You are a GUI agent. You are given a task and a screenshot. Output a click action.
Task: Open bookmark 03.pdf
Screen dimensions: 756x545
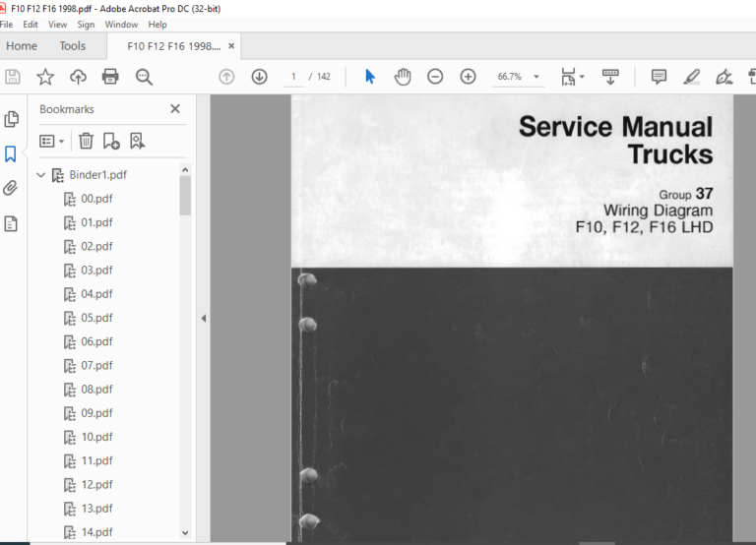96,270
